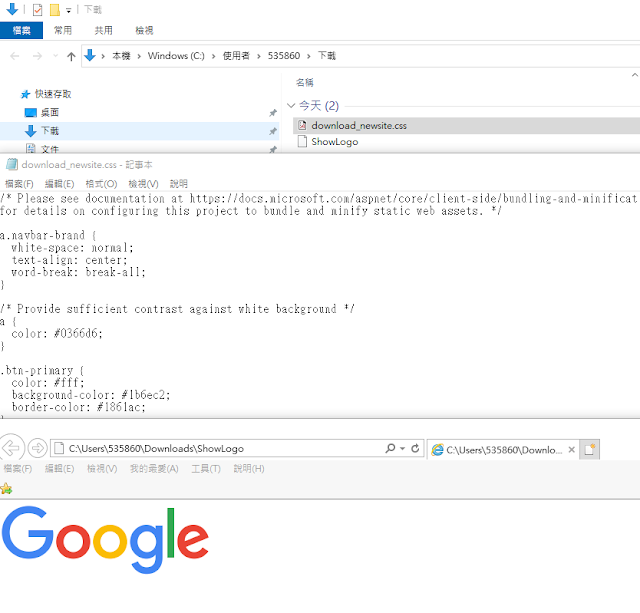Screen dimensions: 640x613
Task: Click the browser Forward button
Action: click(x=38, y=448)
